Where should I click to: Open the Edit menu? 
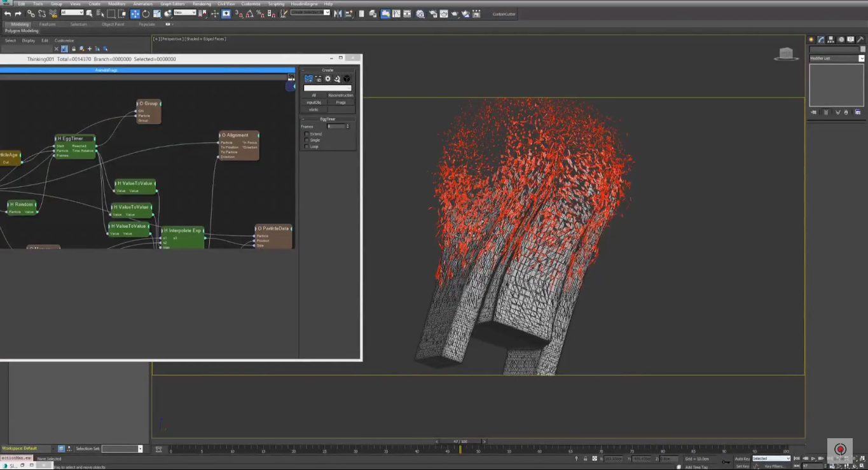21,4
